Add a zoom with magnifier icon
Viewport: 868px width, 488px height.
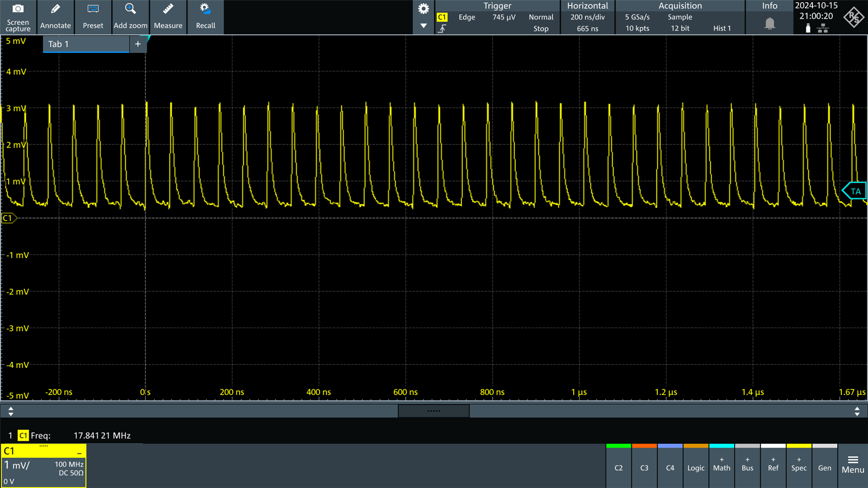click(131, 17)
